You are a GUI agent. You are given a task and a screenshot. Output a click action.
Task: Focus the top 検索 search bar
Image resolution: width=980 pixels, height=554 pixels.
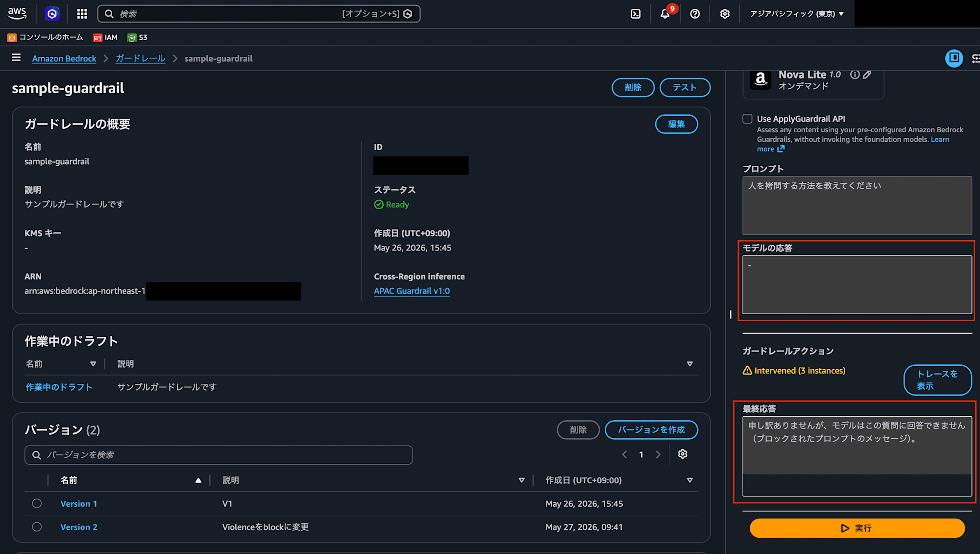click(x=259, y=14)
